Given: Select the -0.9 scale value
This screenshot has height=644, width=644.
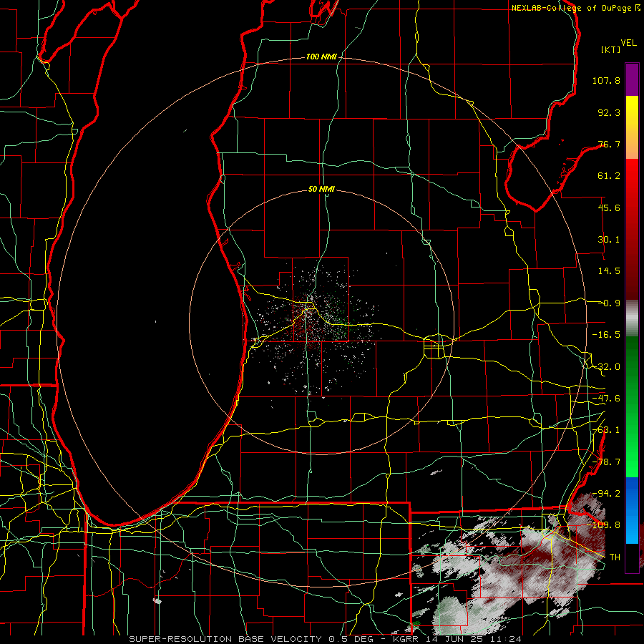Looking at the screenshot, I should point(609,303).
